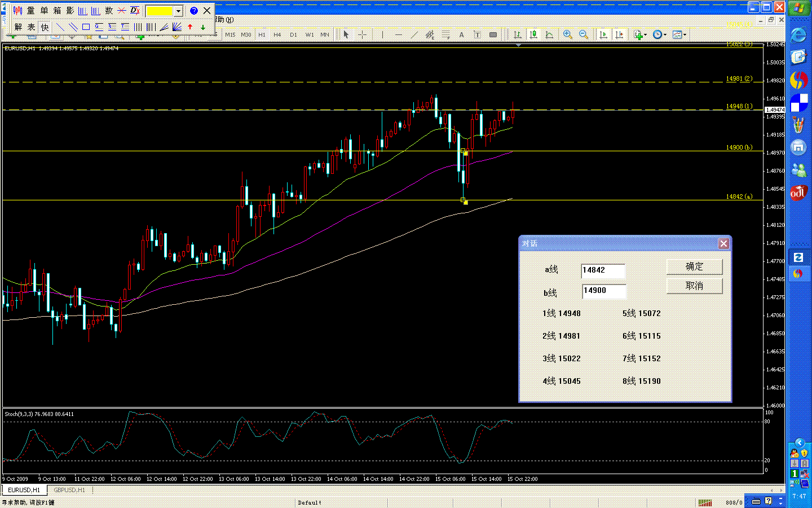The width and height of the screenshot is (812, 508).
Task: Draw a vertical line tool
Action: [x=382, y=34]
